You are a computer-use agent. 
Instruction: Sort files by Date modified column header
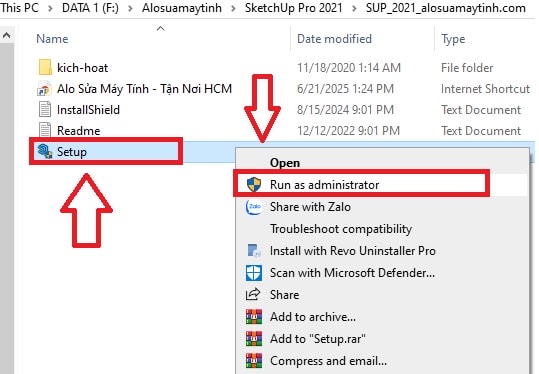coord(334,39)
